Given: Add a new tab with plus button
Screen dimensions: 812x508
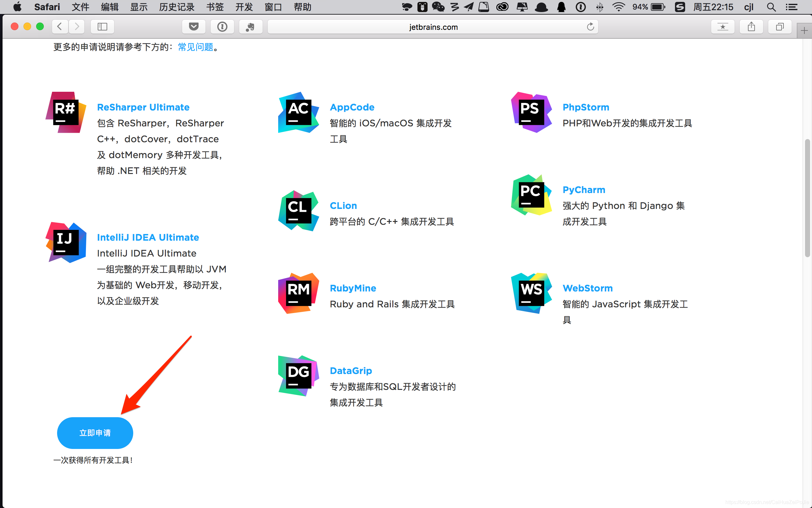Looking at the screenshot, I should pos(804,31).
